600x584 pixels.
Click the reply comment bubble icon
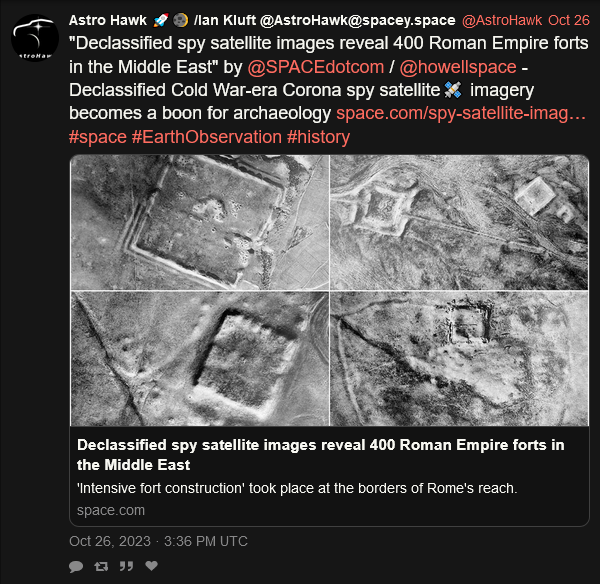[x=76, y=566]
